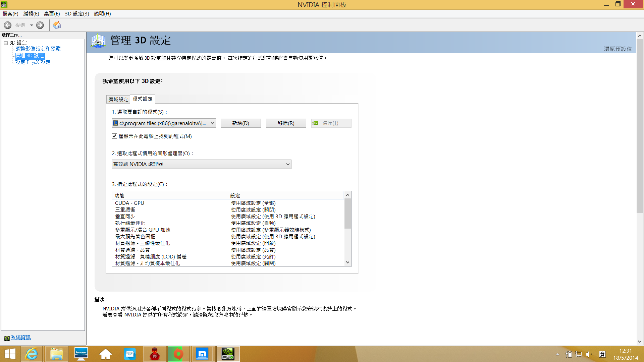The height and width of the screenshot is (362, 644).
Task: Launch Internet Explorer from taskbar
Action: click(32, 354)
